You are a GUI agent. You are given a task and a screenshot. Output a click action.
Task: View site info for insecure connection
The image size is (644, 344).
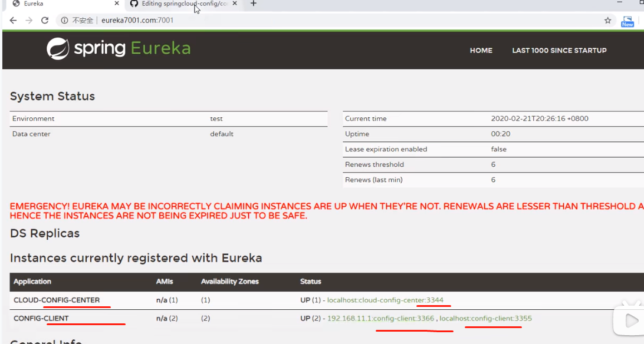click(x=64, y=21)
